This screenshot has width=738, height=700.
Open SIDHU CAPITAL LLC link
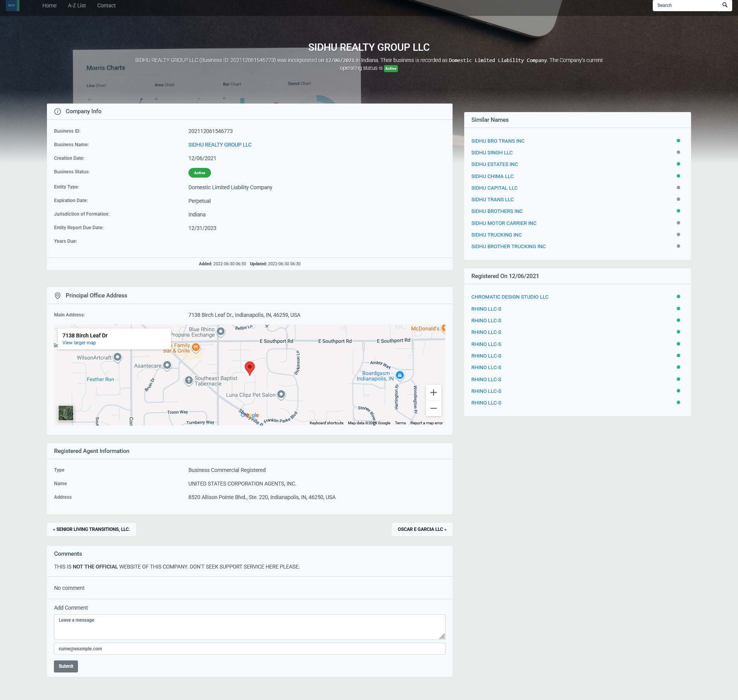pos(494,188)
